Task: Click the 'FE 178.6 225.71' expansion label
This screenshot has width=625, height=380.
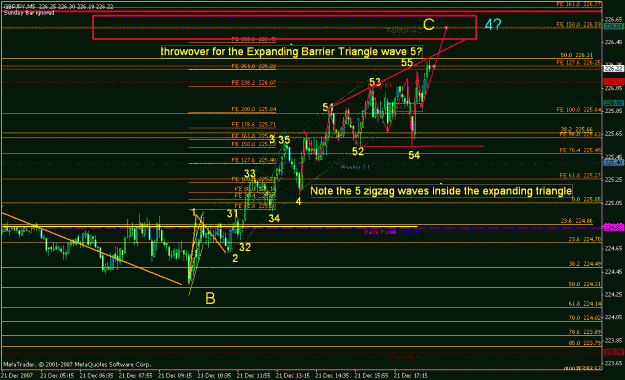Action: coord(254,124)
